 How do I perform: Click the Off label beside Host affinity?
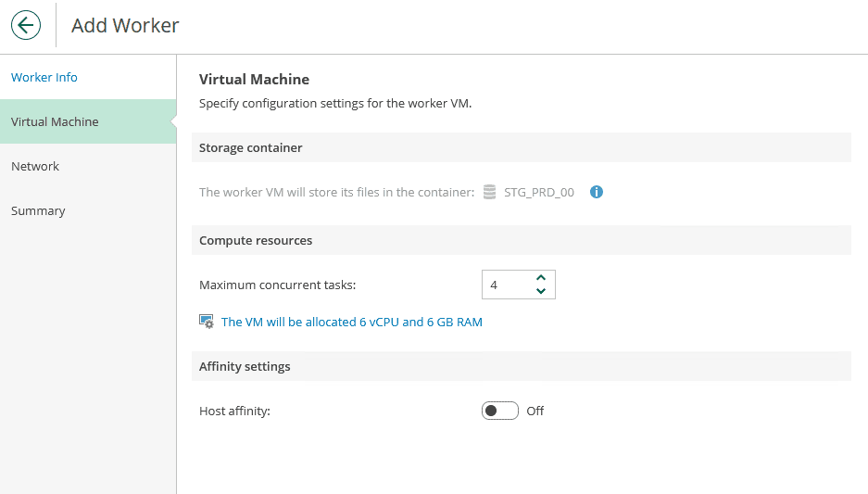[535, 411]
